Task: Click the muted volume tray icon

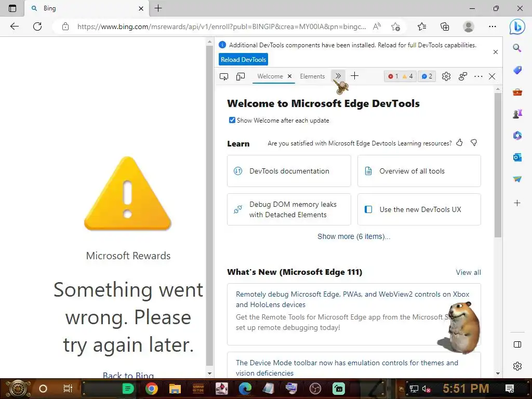Action: tap(426, 389)
